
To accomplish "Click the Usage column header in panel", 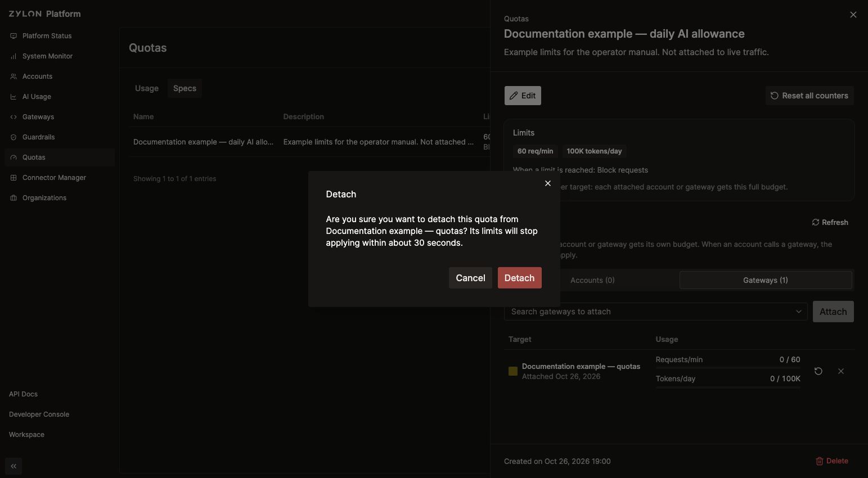I will (667, 340).
